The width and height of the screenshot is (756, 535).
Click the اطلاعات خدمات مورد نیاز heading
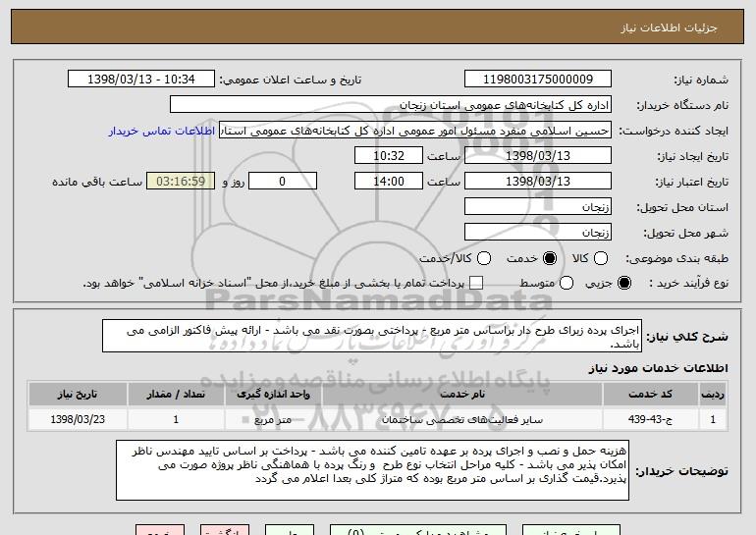(658, 368)
